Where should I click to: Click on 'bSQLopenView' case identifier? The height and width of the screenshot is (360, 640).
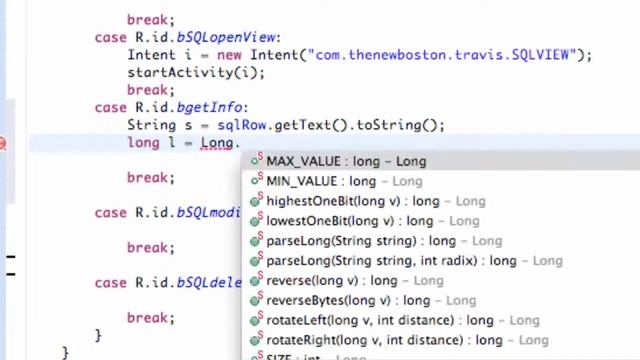coord(226,38)
